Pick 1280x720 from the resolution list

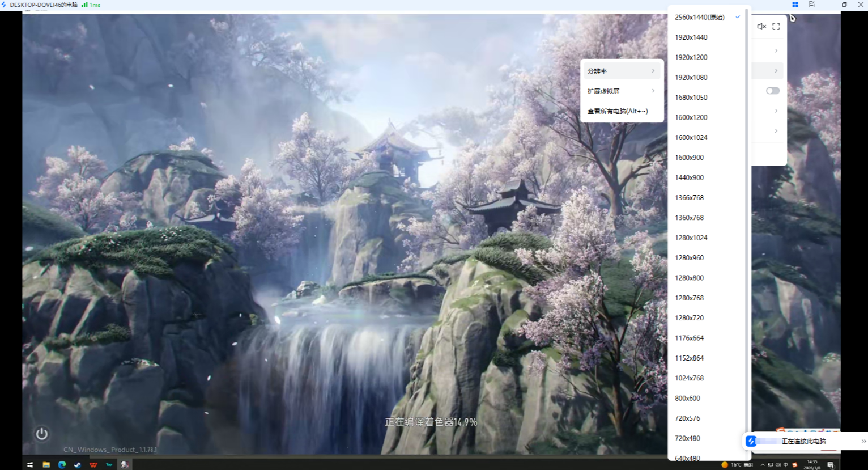tap(690, 318)
